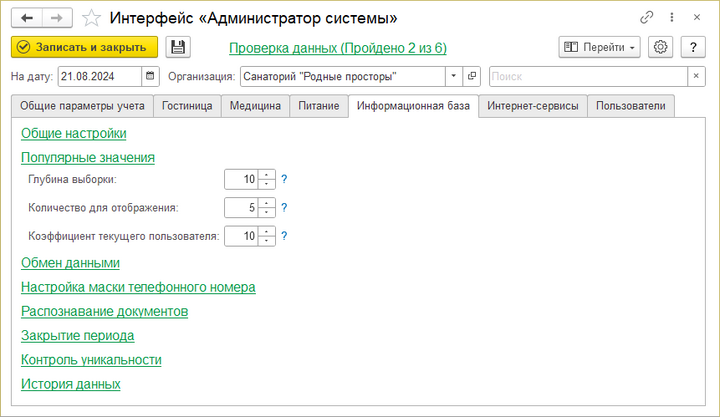The width and height of the screenshot is (720, 417).
Task: Expand Общие настройки section
Action: pos(73,134)
